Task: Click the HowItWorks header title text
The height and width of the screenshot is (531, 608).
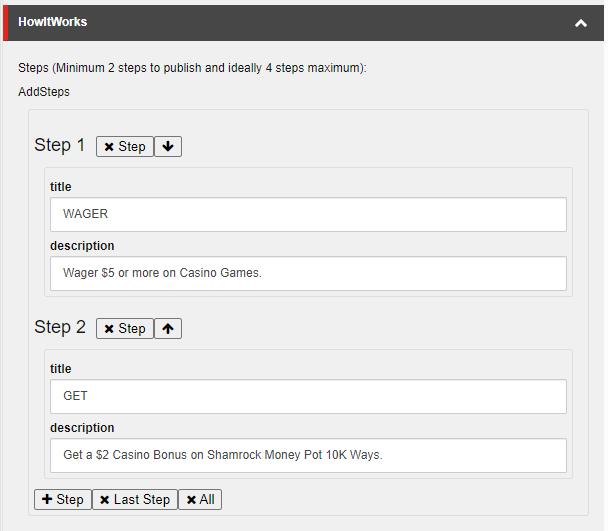Action: point(52,22)
